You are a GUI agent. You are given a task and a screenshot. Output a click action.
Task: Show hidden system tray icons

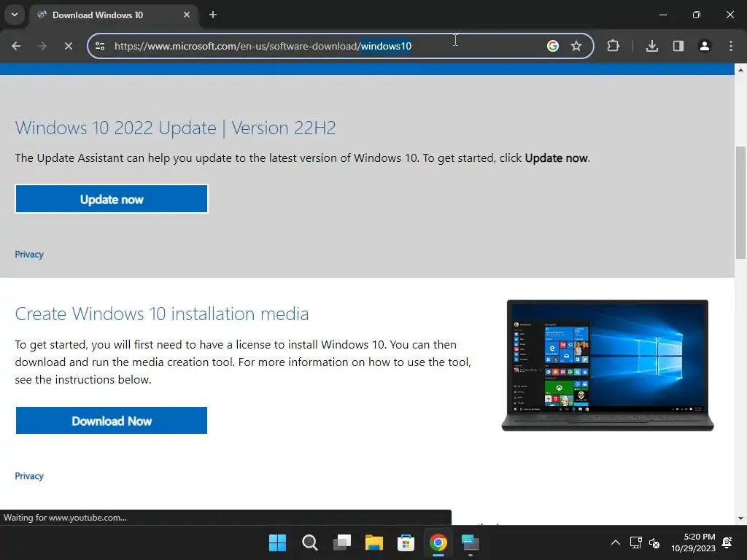616,542
